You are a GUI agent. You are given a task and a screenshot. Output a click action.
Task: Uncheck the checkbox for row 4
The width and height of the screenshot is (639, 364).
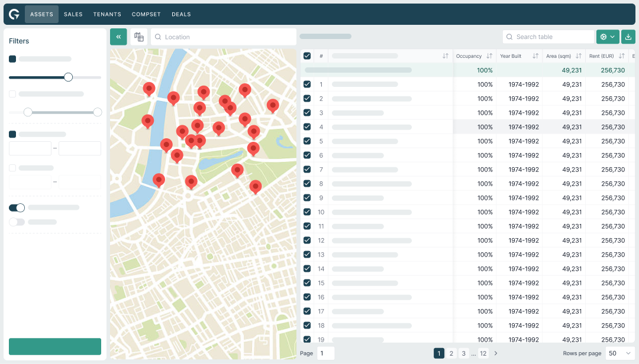pyautogui.click(x=307, y=127)
